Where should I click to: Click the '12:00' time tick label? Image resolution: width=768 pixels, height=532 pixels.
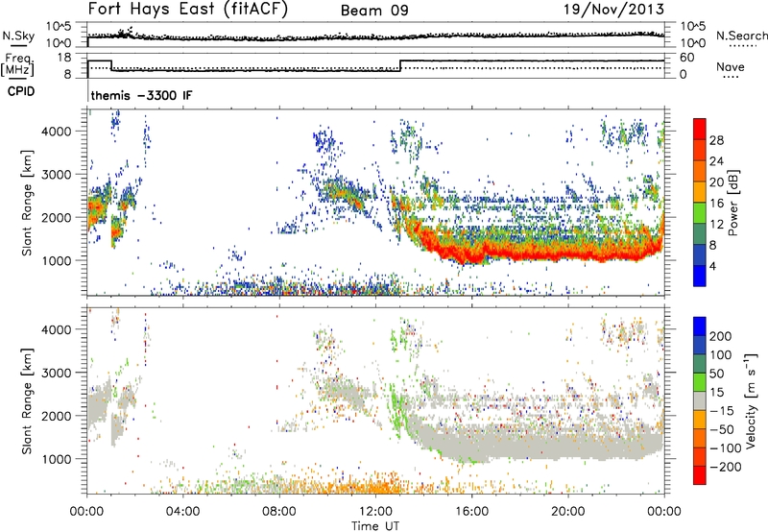click(x=375, y=512)
